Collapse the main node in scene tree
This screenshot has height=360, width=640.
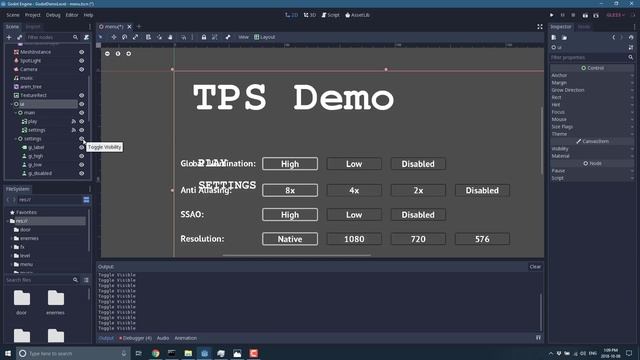[16, 113]
